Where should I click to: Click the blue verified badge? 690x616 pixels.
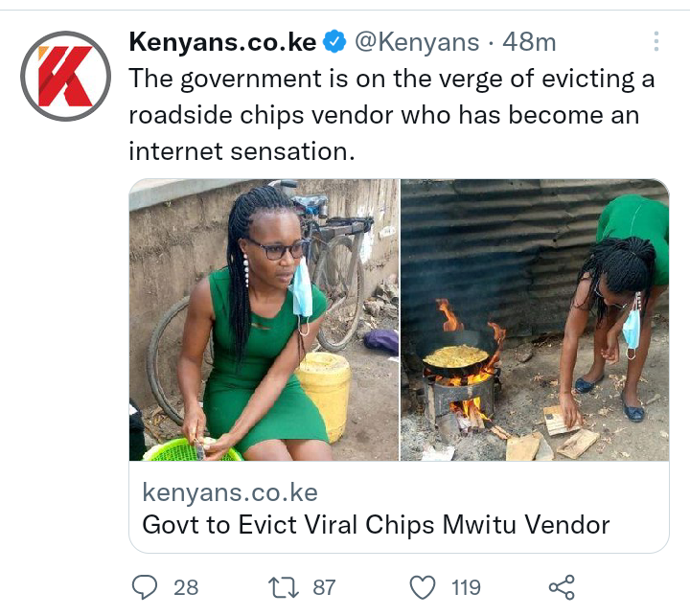coord(334,42)
